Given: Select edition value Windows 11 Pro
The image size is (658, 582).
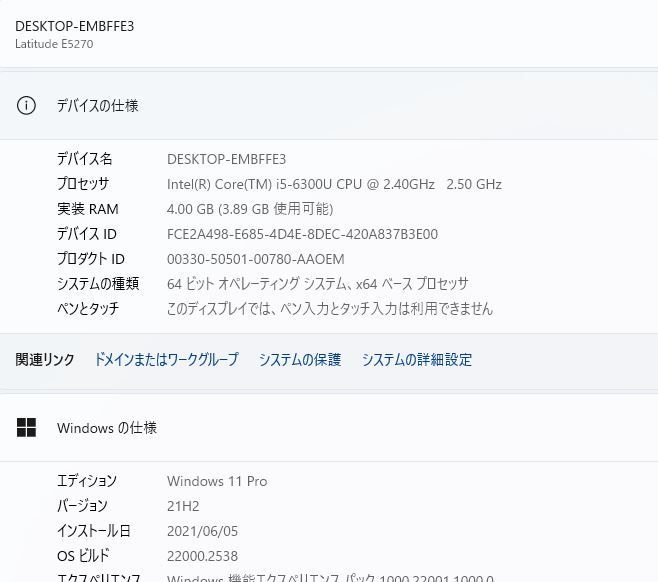Looking at the screenshot, I should (217, 481).
